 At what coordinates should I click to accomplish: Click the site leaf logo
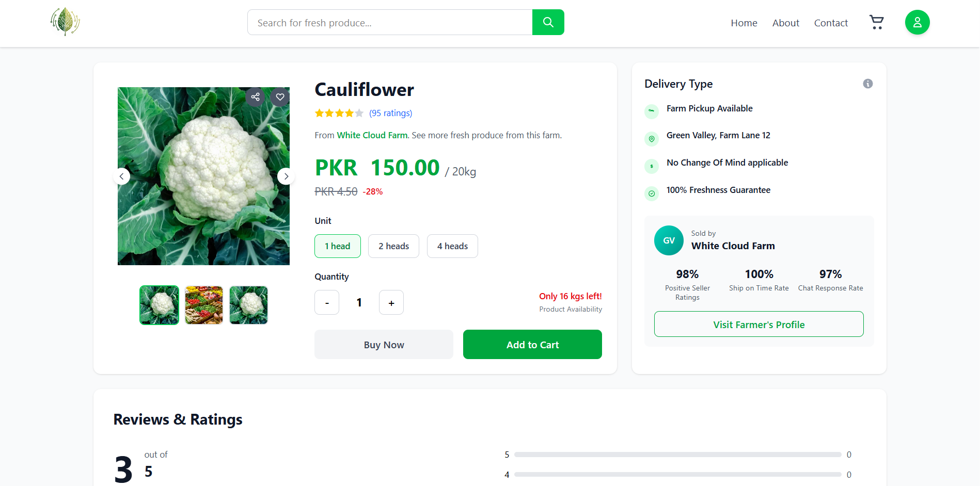tap(65, 22)
